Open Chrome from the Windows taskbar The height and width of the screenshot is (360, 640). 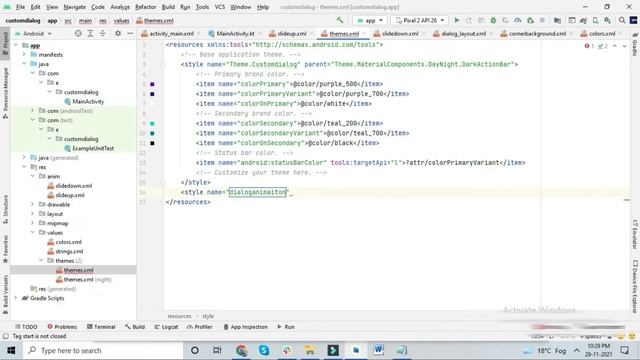point(241,350)
